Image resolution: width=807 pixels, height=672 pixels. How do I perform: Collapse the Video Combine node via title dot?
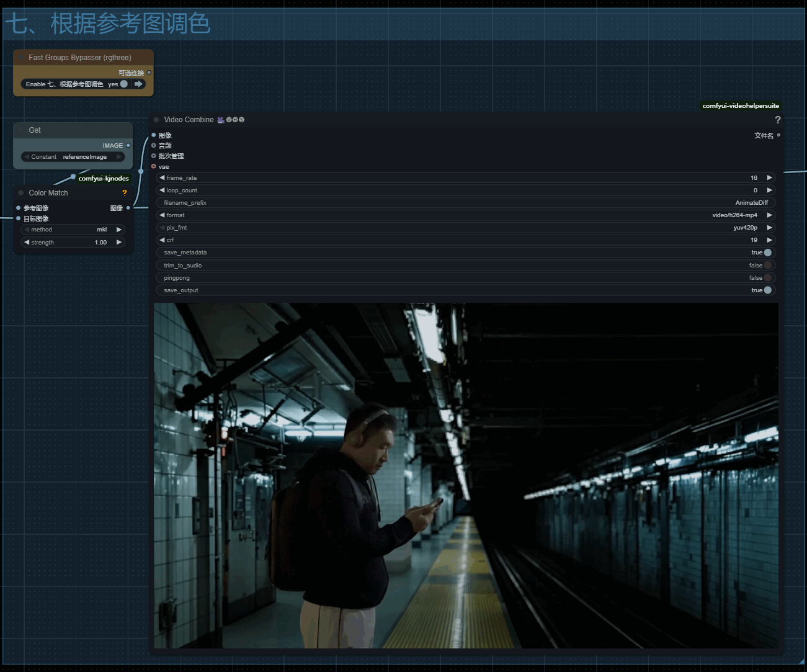pyautogui.click(x=156, y=120)
